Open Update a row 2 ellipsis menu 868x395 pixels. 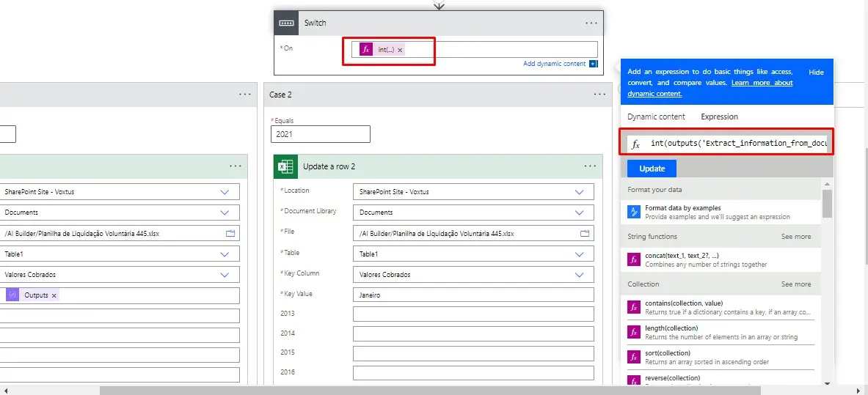(x=590, y=166)
